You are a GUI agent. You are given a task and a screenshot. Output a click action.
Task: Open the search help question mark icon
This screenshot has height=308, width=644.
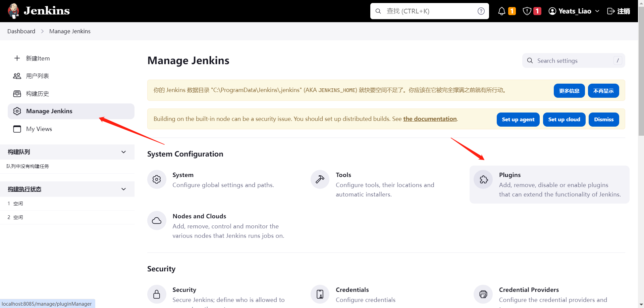click(481, 11)
